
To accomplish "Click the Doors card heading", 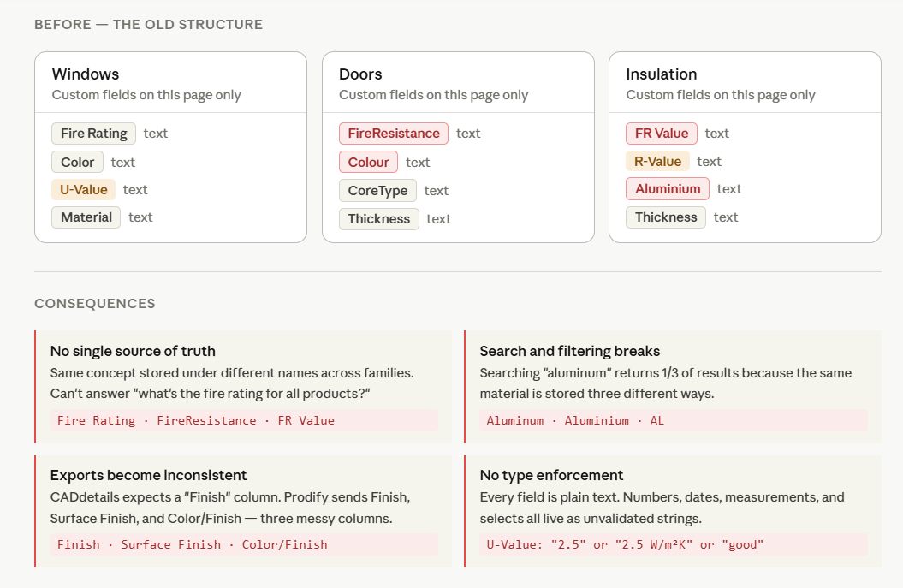I will [x=360, y=74].
